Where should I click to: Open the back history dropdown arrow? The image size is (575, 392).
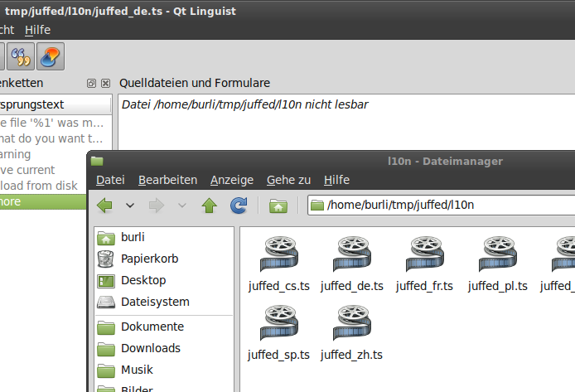[130, 205]
